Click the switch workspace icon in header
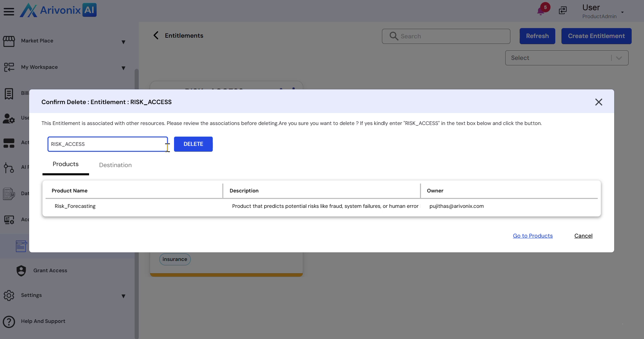Screen dimensions: 644x339 [x=563, y=11]
